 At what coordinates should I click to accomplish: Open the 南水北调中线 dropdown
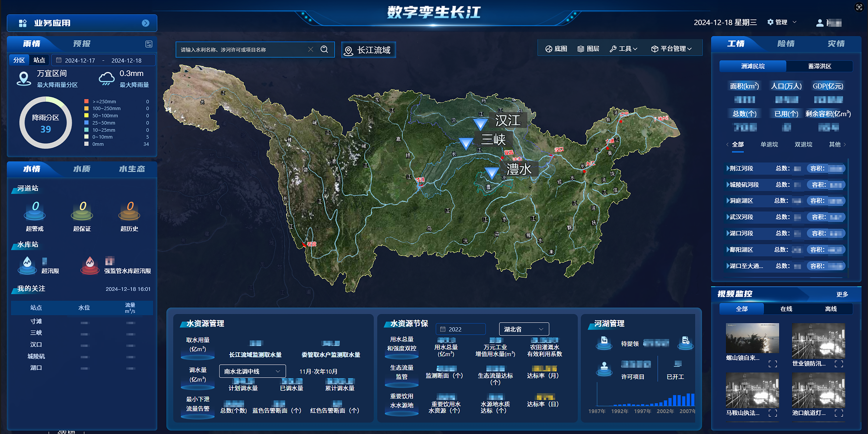[252, 371]
